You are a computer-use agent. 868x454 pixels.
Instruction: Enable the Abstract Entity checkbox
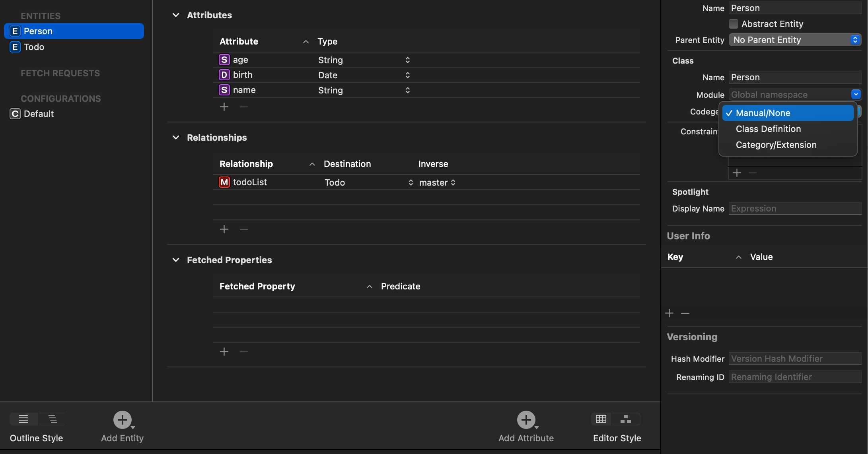click(733, 24)
